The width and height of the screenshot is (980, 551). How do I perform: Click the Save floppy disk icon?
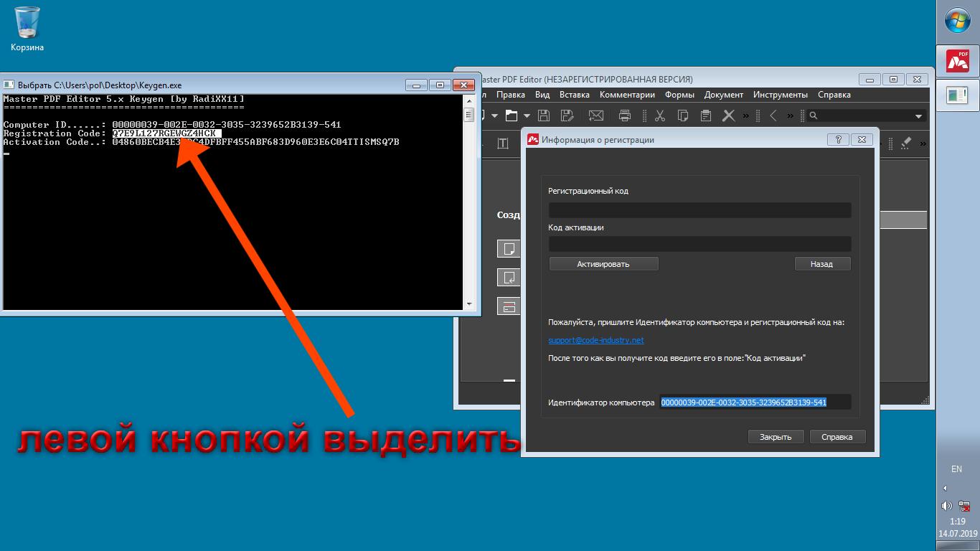544,116
